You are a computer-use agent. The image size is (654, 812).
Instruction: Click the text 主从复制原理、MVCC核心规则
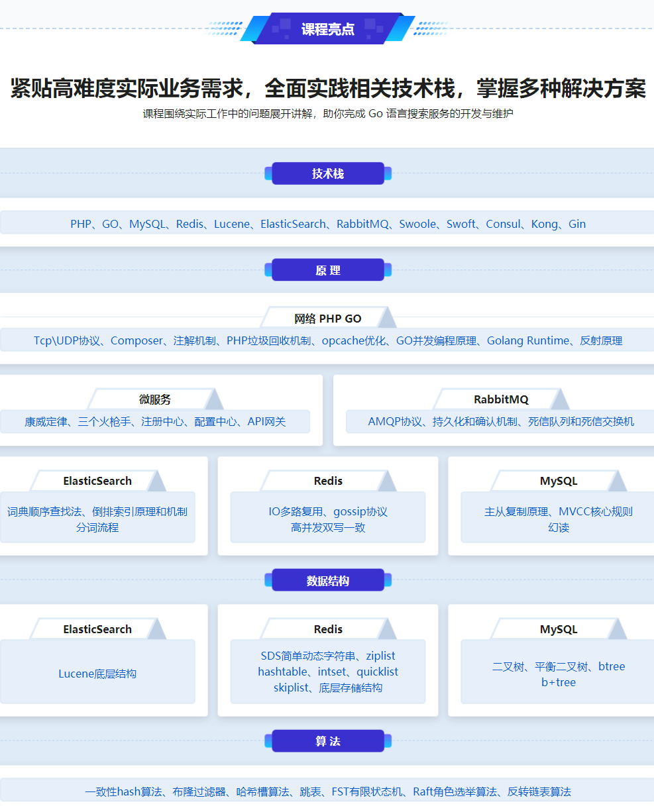pyautogui.click(x=559, y=511)
